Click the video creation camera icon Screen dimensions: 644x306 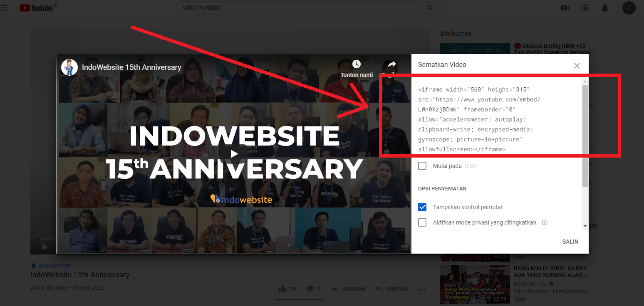[x=565, y=7]
